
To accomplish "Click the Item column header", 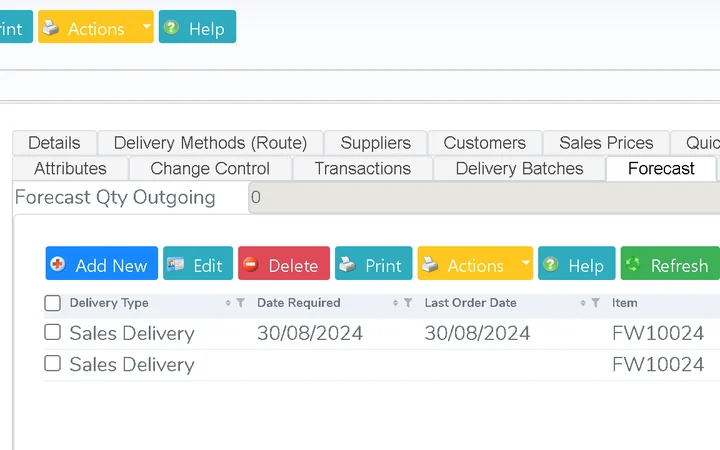I will tap(624, 303).
